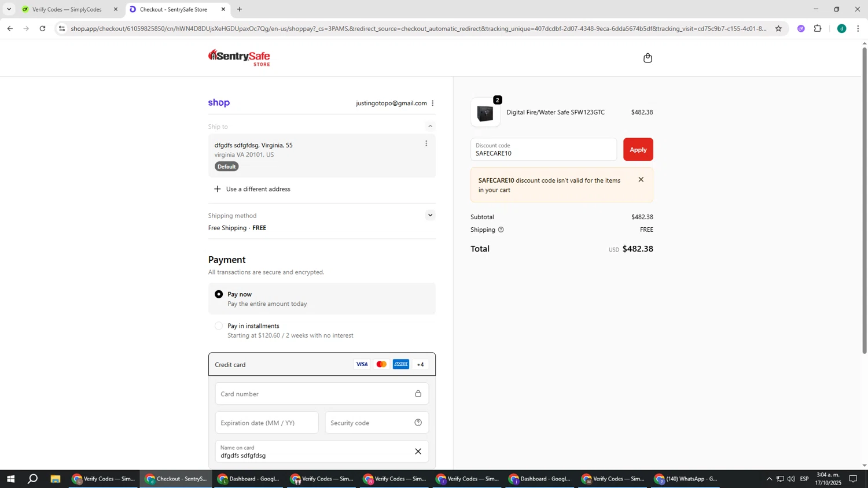
Task: Expand the Shipping method section
Action: click(430, 215)
